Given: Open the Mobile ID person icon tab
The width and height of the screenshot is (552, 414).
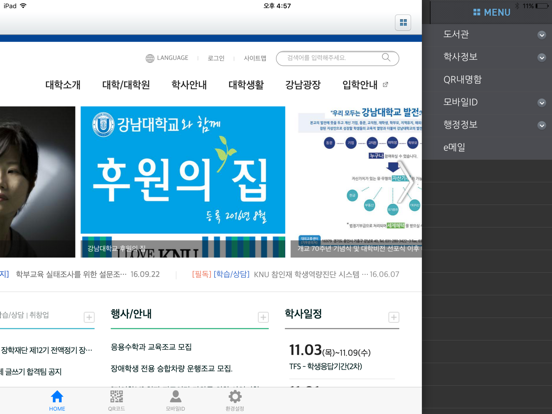Looking at the screenshot, I should (x=175, y=396).
